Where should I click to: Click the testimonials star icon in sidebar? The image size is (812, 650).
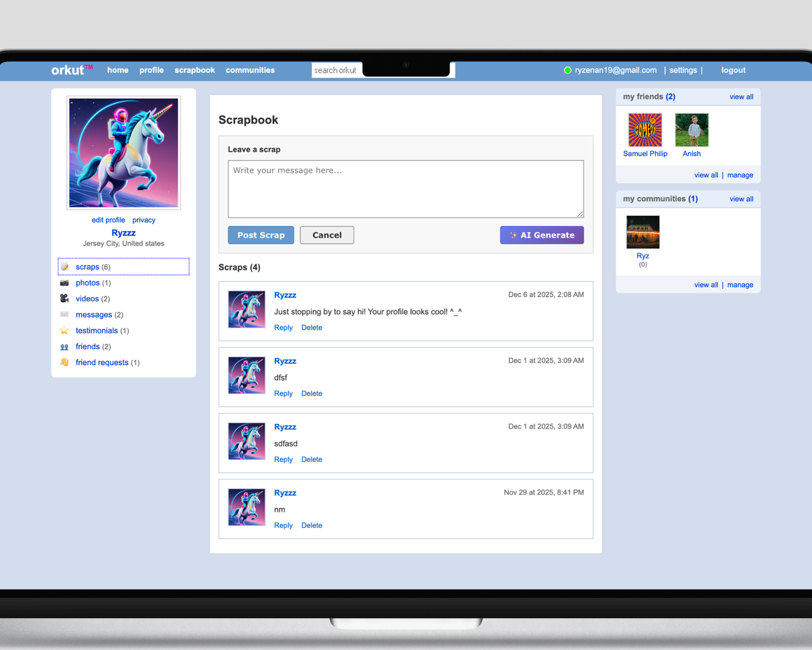pyautogui.click(x=64, y=331)
